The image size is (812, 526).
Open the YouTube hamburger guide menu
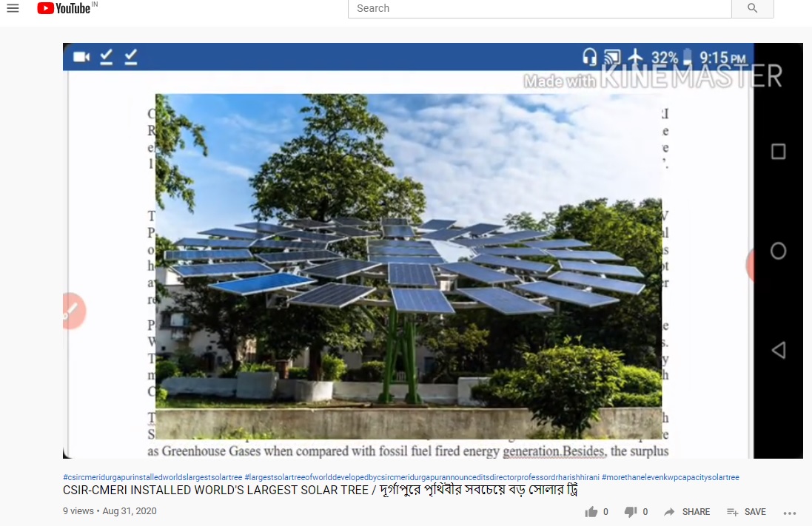pos(13,8)
